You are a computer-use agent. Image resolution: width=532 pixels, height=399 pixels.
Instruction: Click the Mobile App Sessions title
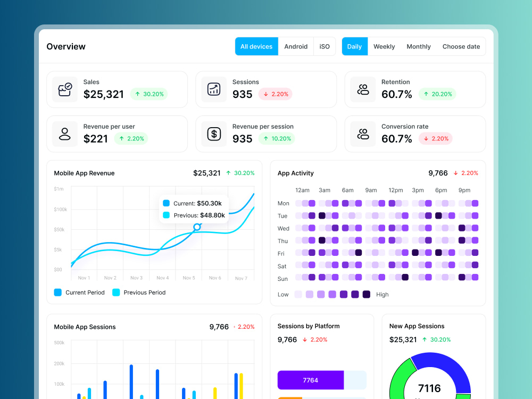[x=85, y=327]
